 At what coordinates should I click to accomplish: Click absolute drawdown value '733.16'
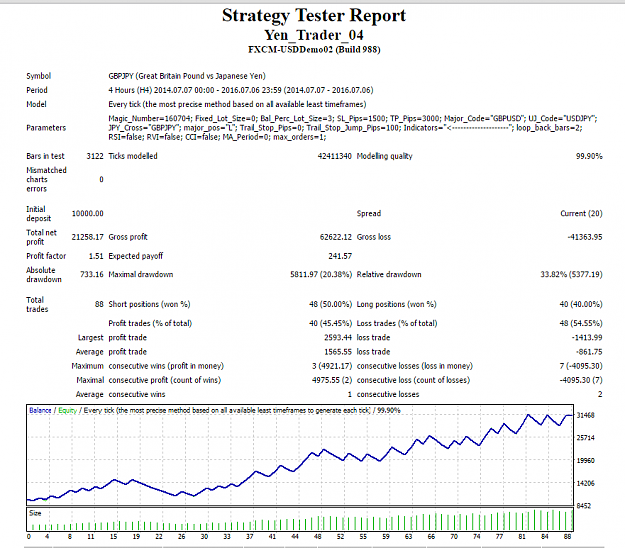92,274
